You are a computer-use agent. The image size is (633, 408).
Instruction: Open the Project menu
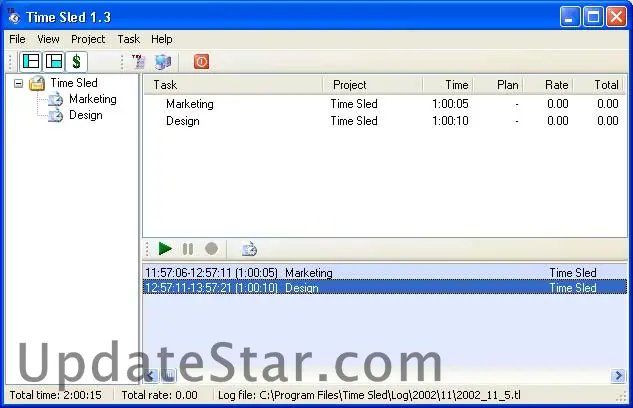[x=88, y=39]
